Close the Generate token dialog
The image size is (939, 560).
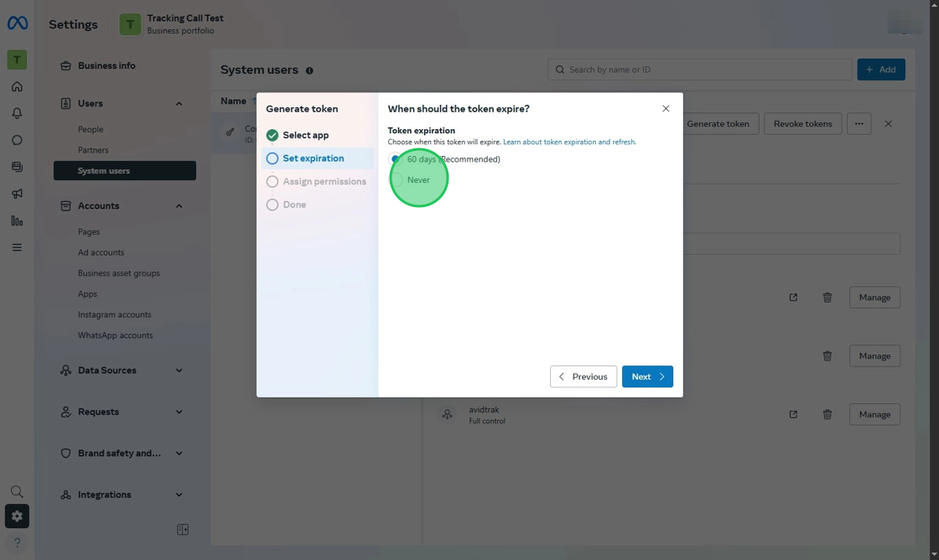click(x=666, y=108)
